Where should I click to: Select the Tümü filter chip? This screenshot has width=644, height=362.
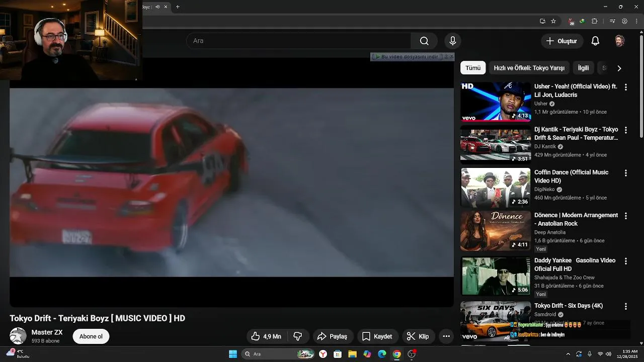(473, 68)
